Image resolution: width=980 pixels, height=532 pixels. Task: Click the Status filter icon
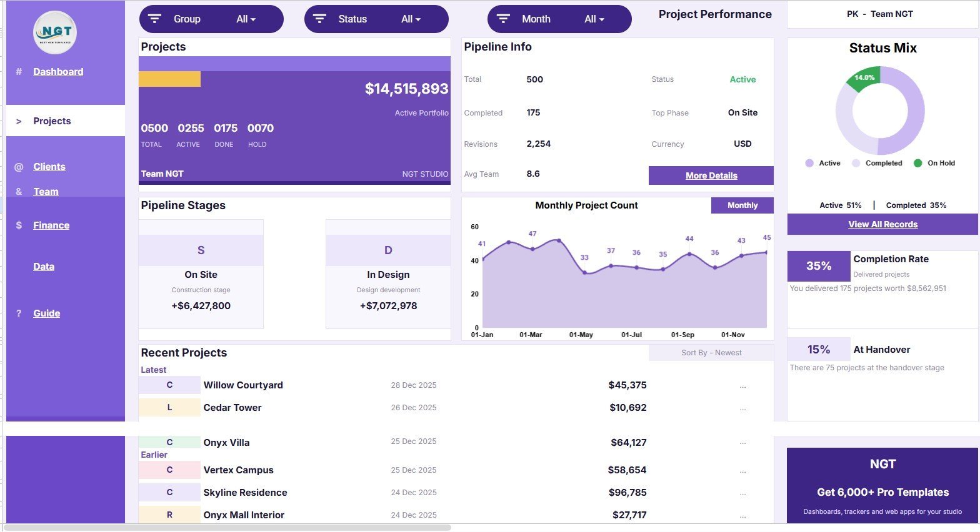pos(319,19)
